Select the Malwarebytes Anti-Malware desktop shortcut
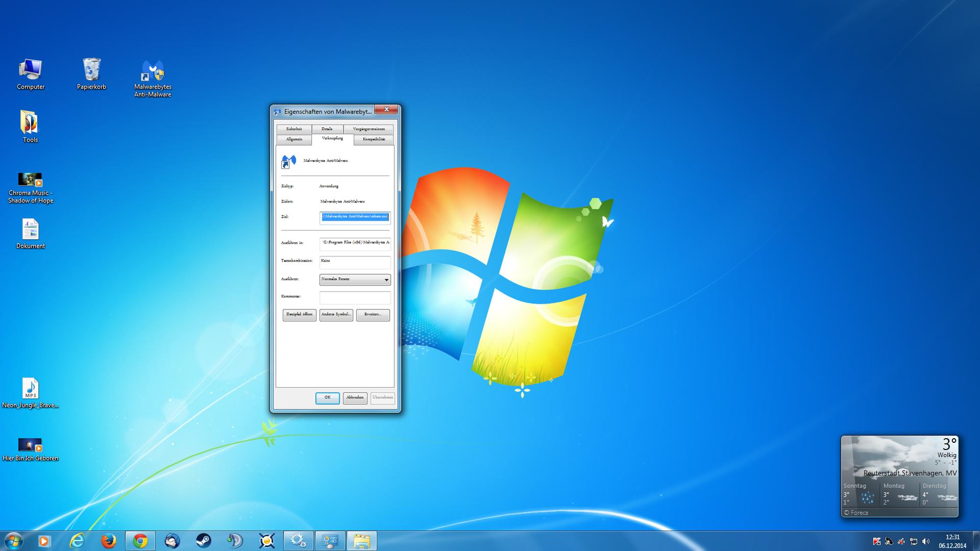 coord(153,79)
